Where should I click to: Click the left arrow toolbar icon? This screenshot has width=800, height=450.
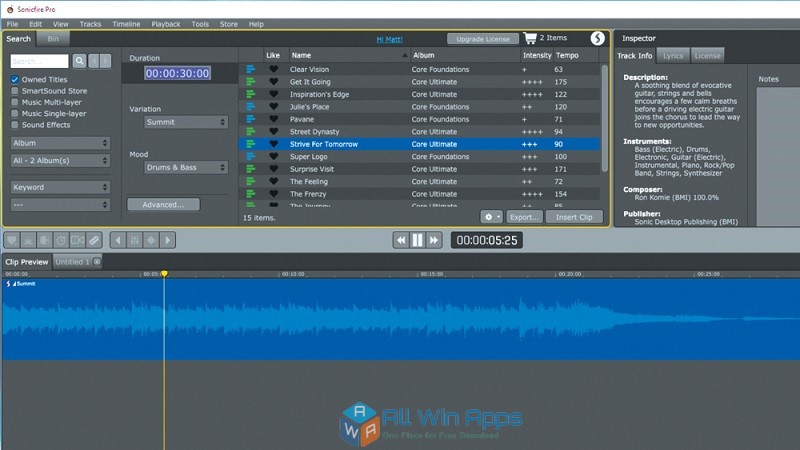pyautogui.click(x=118, y=240)
